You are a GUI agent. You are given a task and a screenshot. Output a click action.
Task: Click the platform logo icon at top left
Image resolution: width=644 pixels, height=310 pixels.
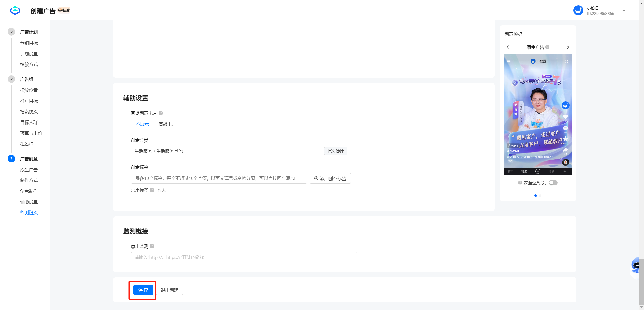click(15, 11)
